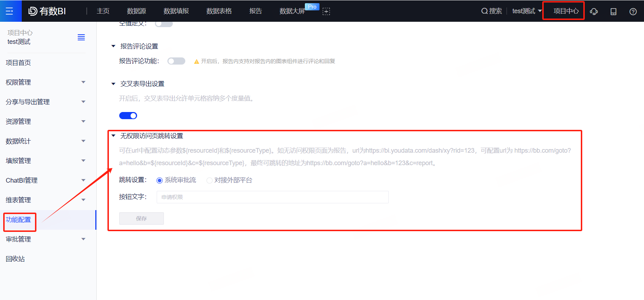644x300 pixels.
Task: Click the hamburger menu icon top-left
Action: tap(10, 11)
